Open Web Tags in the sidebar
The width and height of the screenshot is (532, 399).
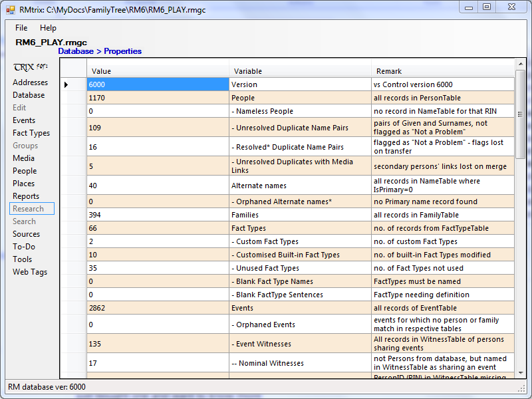pyautogui.click(x=30, y=272)
